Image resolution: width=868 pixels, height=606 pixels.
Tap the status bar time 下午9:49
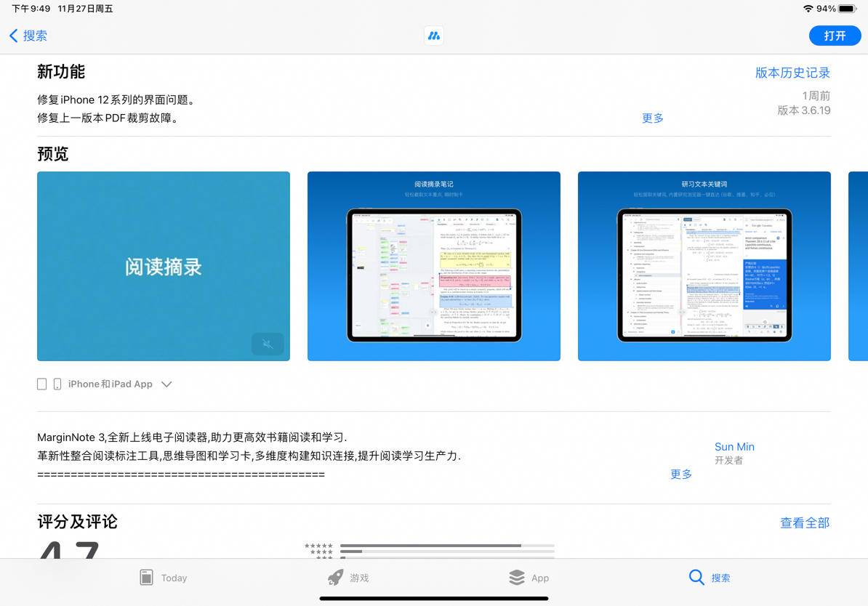point(31,9)
